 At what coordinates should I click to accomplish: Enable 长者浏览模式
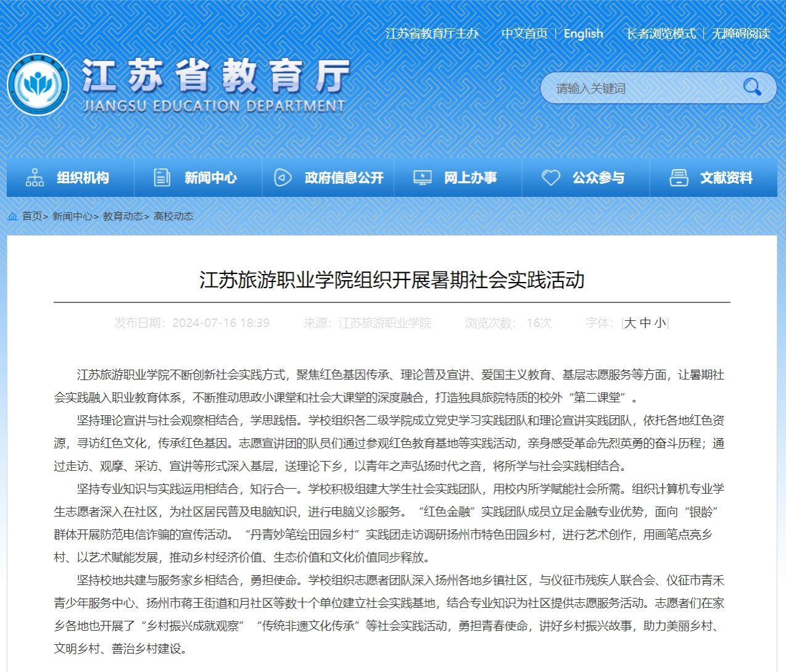click(661, 34)
